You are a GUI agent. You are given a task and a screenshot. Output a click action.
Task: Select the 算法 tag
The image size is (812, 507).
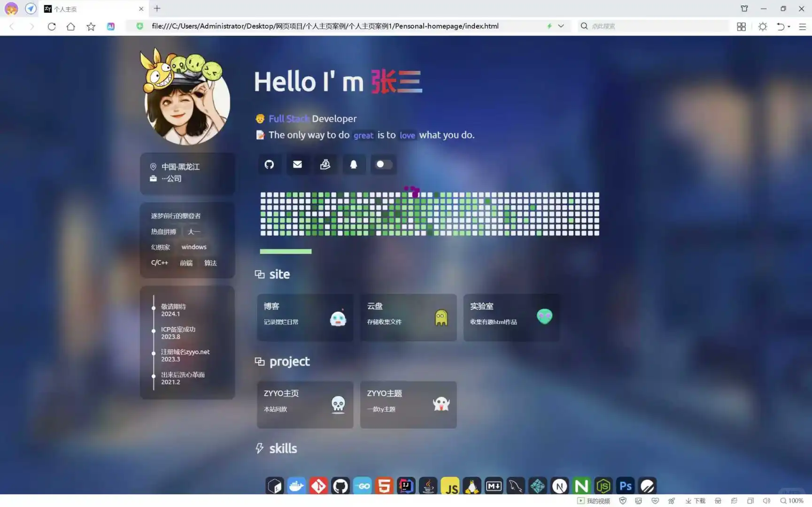(210, 263)
